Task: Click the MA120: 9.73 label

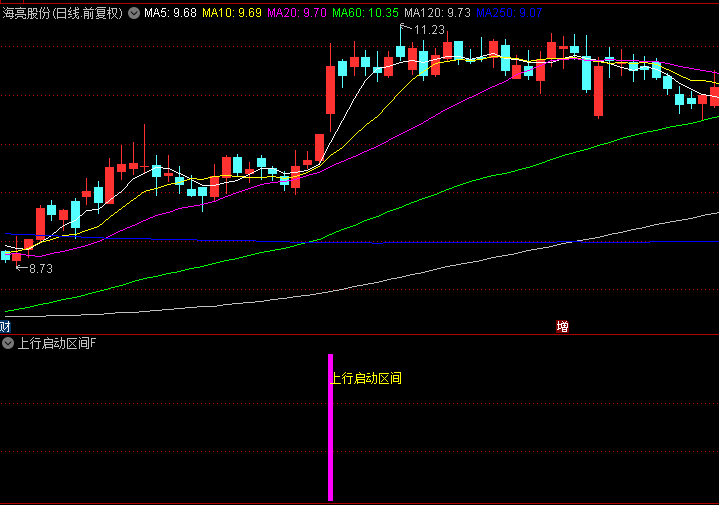Action: 437,13
